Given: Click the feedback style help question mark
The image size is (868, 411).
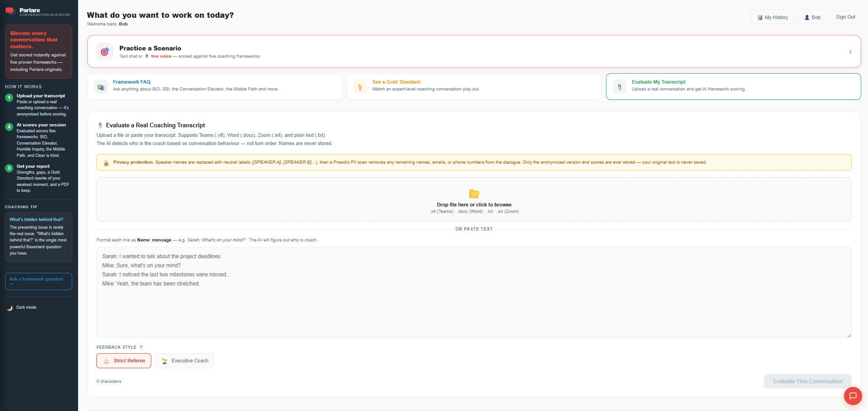Looking at the screenshot, I should click(141, 347).
